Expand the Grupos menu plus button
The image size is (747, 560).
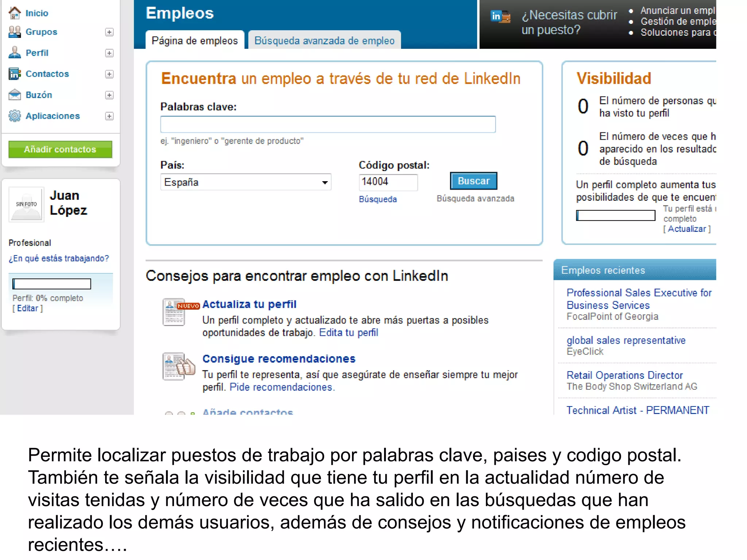click(x=109, y=32)
